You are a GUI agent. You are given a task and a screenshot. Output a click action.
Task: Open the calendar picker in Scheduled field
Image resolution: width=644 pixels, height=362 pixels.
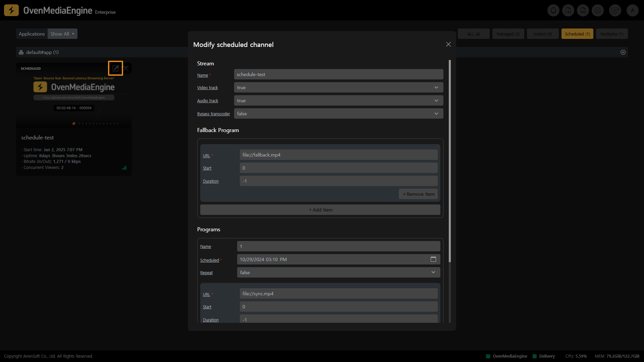[x=433, y=259]
